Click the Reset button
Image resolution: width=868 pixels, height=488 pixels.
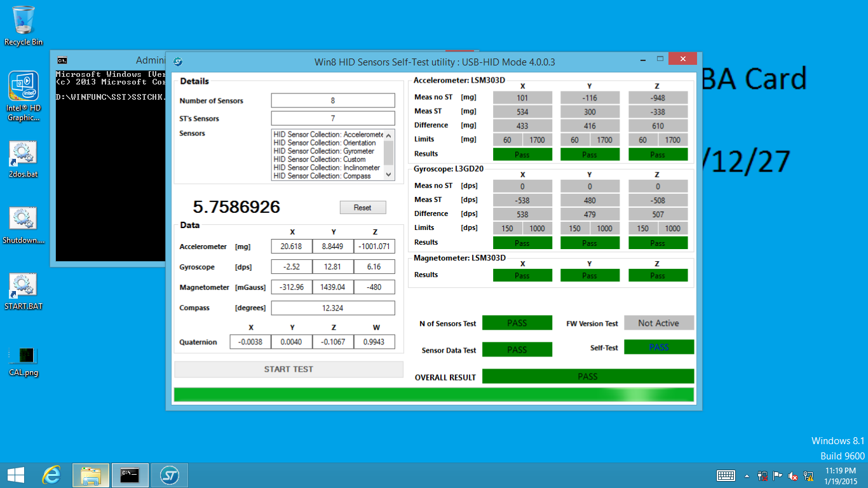coord(363,208)
